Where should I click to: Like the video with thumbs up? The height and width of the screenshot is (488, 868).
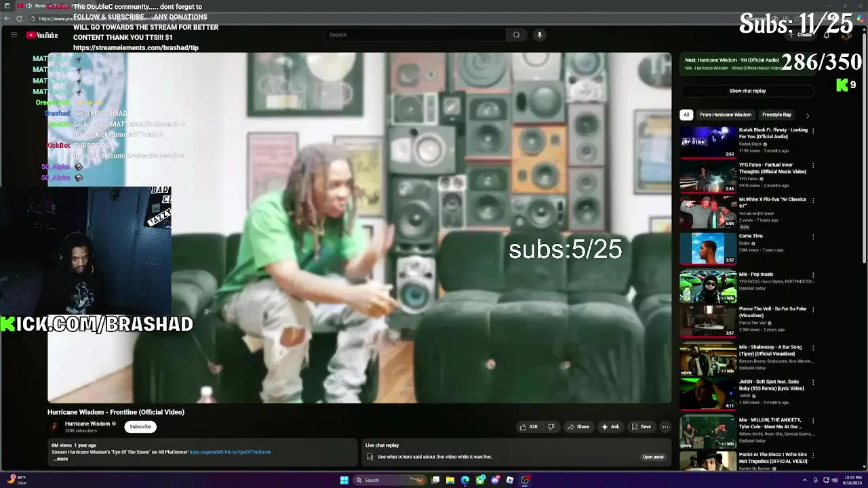coord(528,426)
